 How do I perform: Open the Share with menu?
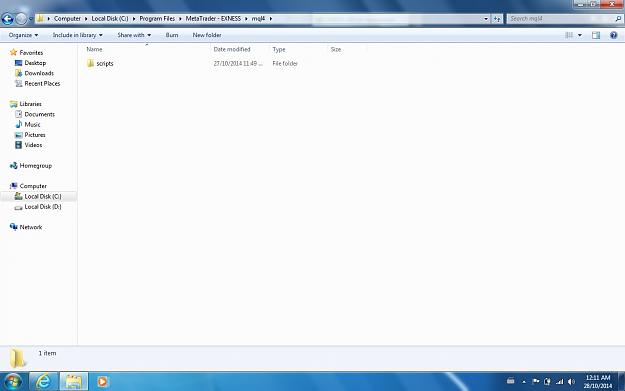(x=134, y=35)
